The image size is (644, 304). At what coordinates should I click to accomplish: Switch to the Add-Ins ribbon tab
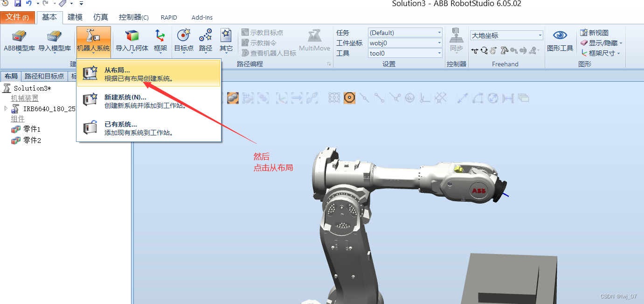[x=202, y=17]
